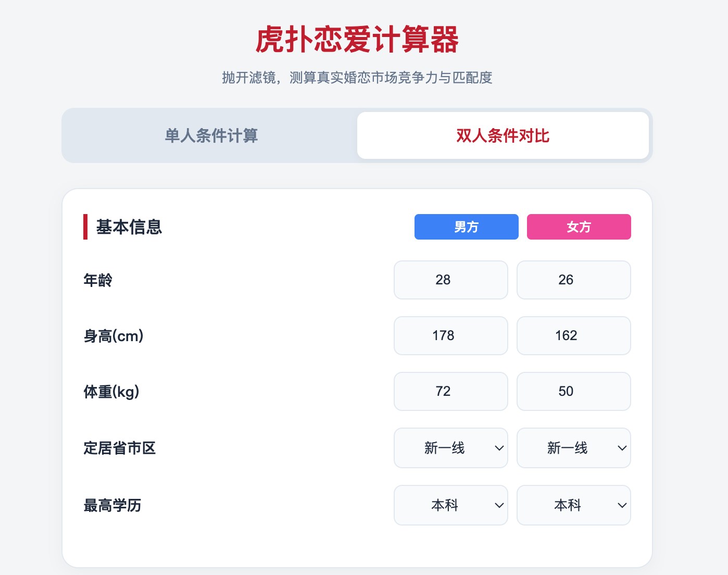This screenshot has height=575, width=728.
Task: Open the male 定居省市区 dropdown
Action: point(450,448)
